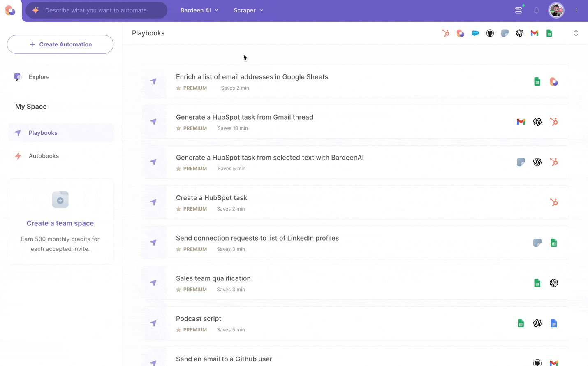Expand the Playbooks section with up-down chevron
The width and height of the screenshot is (588, 366).
pyautogui.click(x=576, y=33)
